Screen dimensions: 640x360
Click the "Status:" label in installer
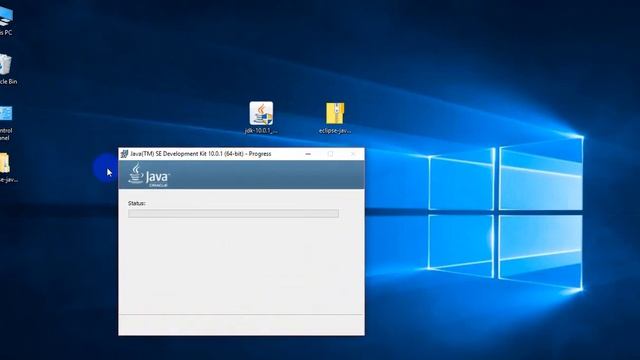click(x=137, y=203)
